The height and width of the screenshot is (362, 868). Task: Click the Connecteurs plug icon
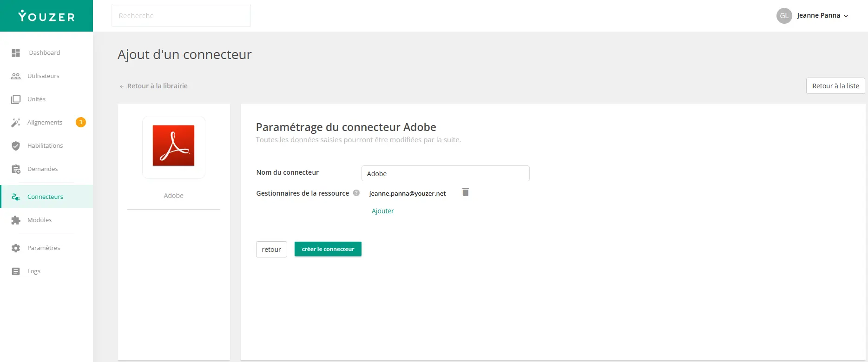coord(16,197)
